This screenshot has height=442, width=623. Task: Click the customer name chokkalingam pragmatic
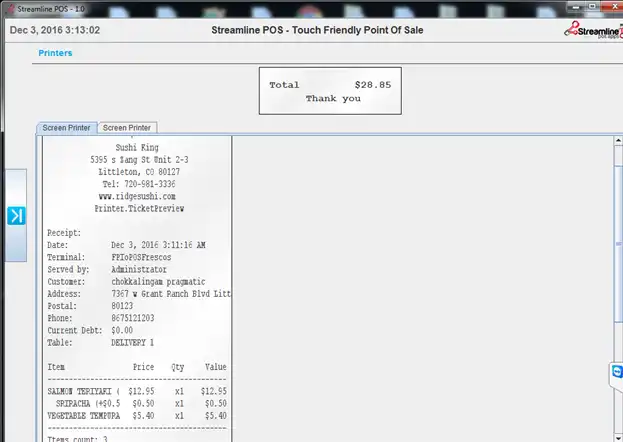pos(158,282)
